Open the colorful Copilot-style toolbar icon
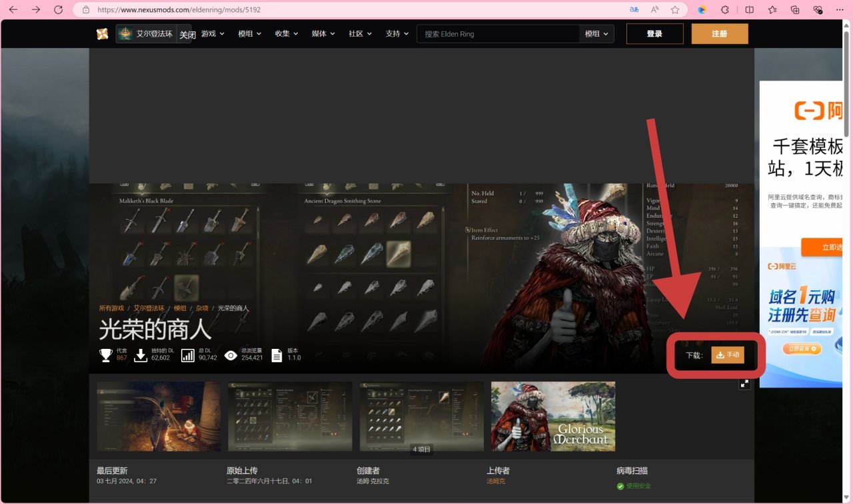853x504 pixels. pos(702,10)
